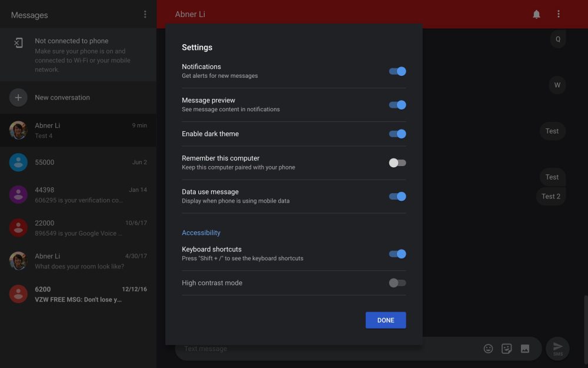Attach an image to the message
588x368 pixels.
(x=524, y=348)
